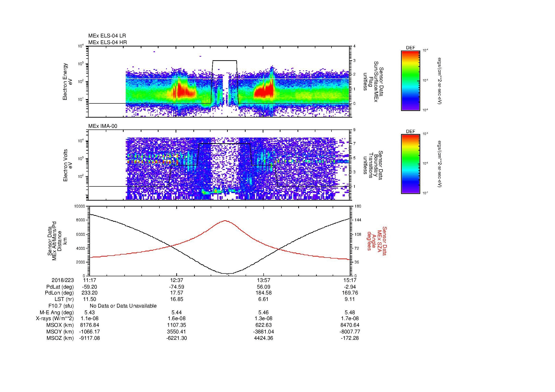Click PdLon value '184.58'
Screen dimensions: 555x392
(263, 293)
